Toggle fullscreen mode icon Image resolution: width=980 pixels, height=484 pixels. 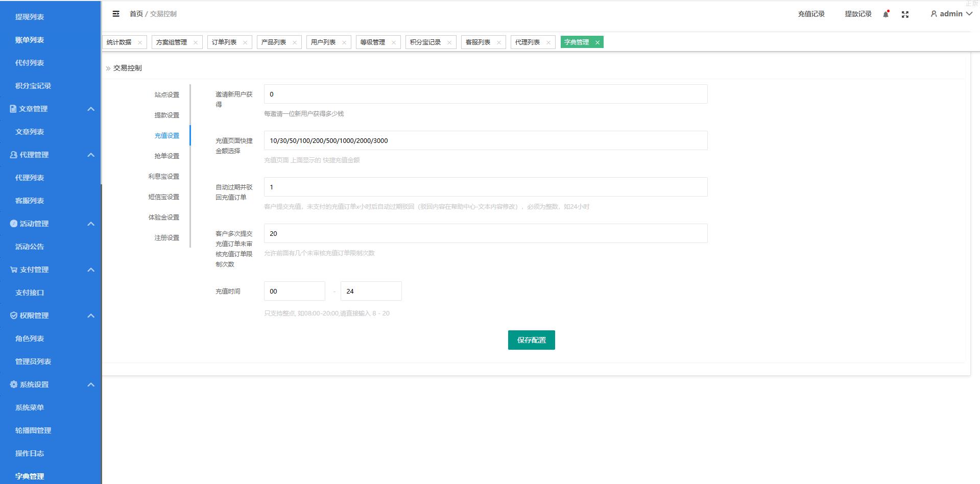tap(905, 14)
